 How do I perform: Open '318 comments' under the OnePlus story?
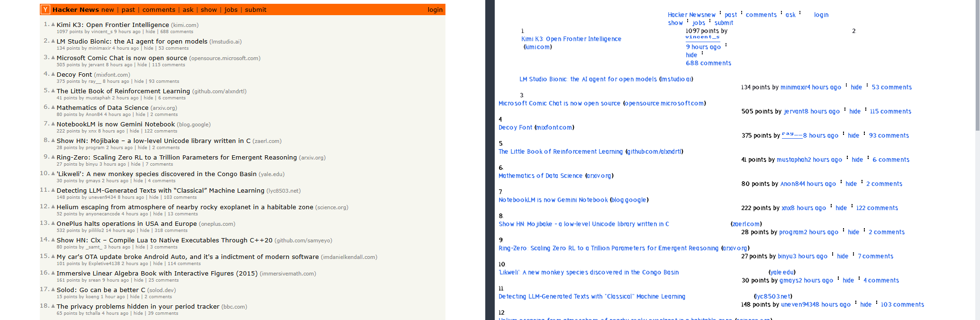click(171, 231)
